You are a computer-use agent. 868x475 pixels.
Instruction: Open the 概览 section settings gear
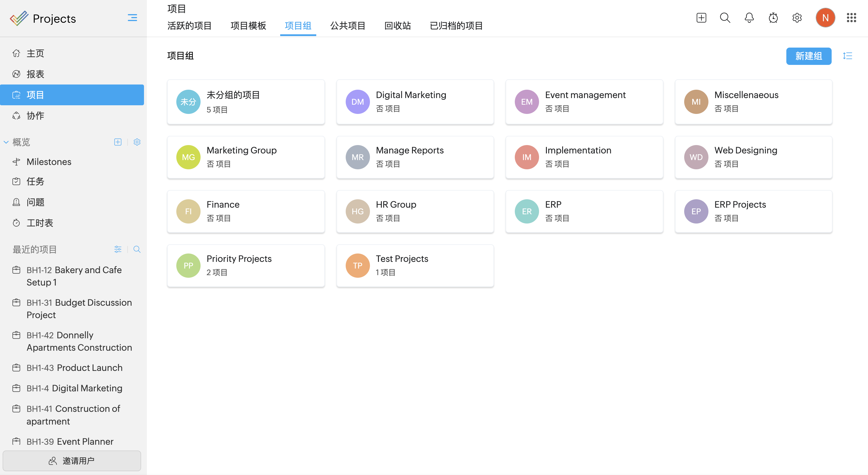pyautogui.click(x=137, y=142)
